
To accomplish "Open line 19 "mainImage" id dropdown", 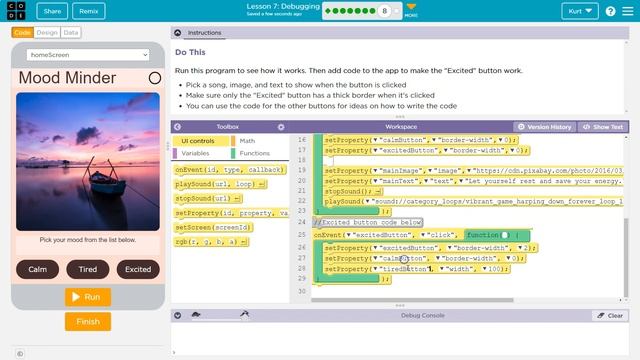I will (x=375, y=171).
